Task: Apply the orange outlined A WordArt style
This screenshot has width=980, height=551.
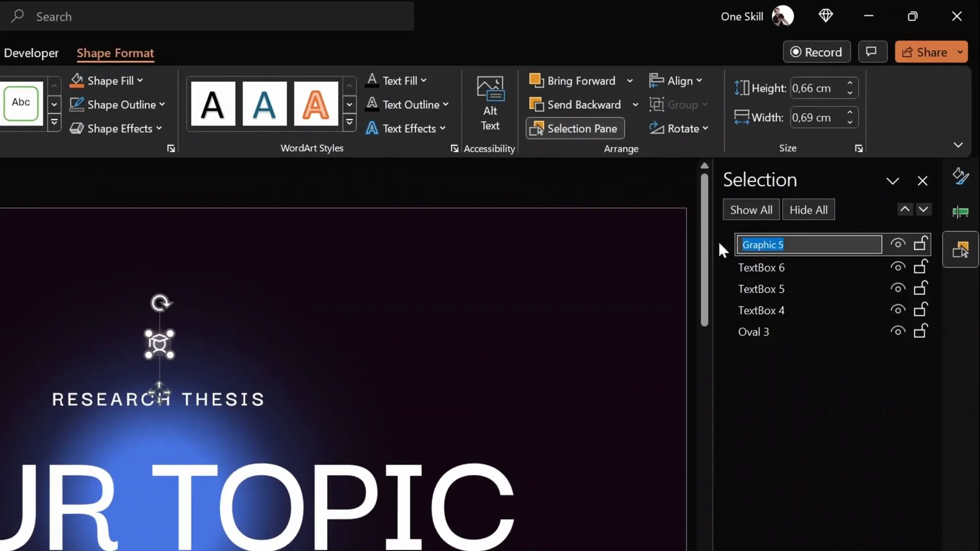Action: click(316, 104)
